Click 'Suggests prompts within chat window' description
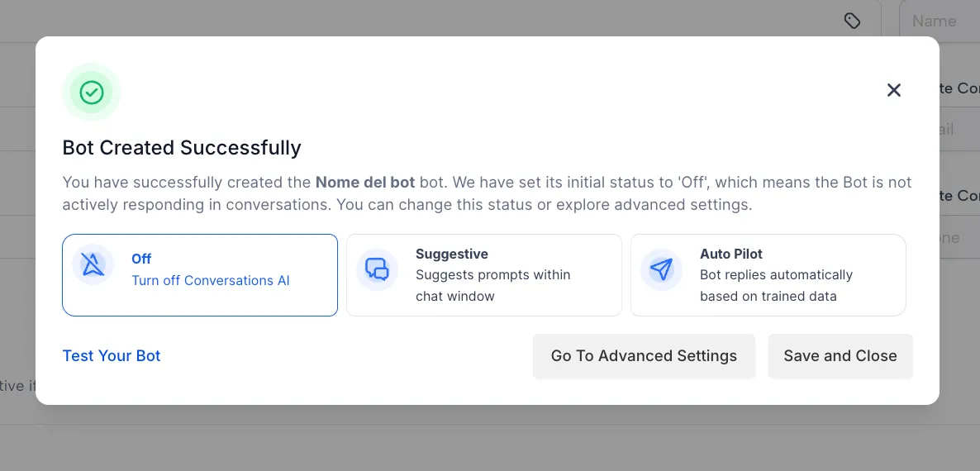The image size is (980, 471). [493, 285]
